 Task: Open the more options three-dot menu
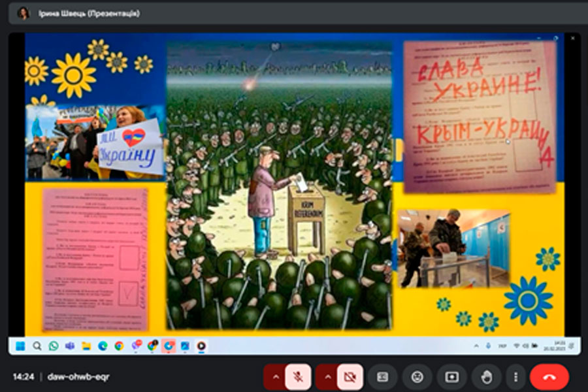pyautogui.click(x=516, y=377)
